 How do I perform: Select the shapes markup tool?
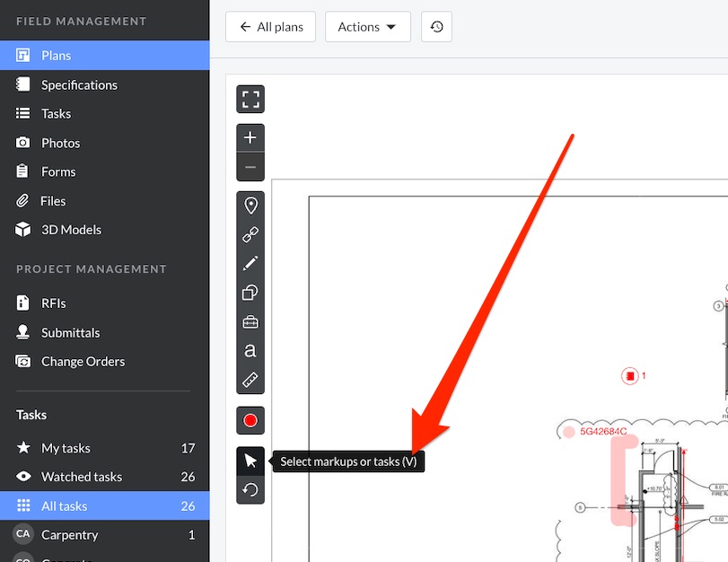coord(250,293)
